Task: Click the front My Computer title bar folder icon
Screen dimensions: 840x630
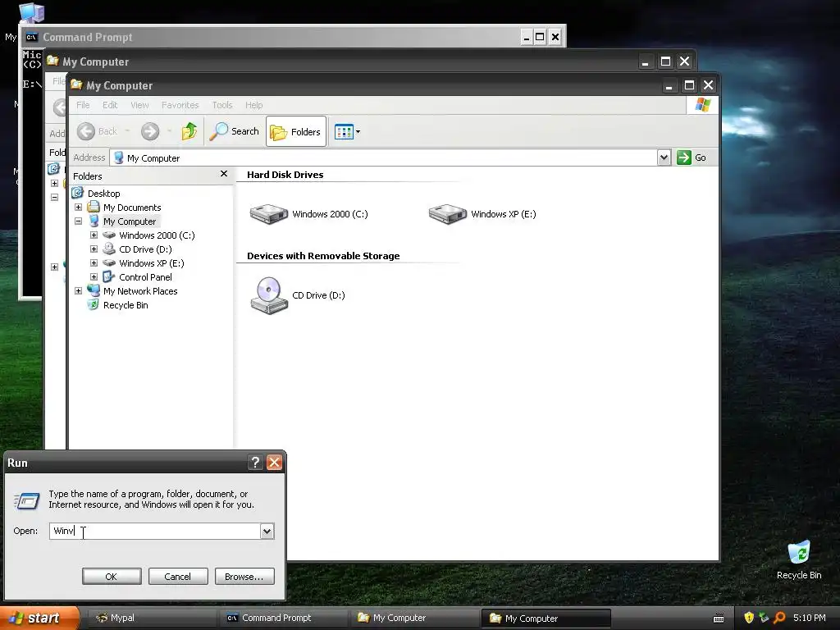Action: coord(76,84)
